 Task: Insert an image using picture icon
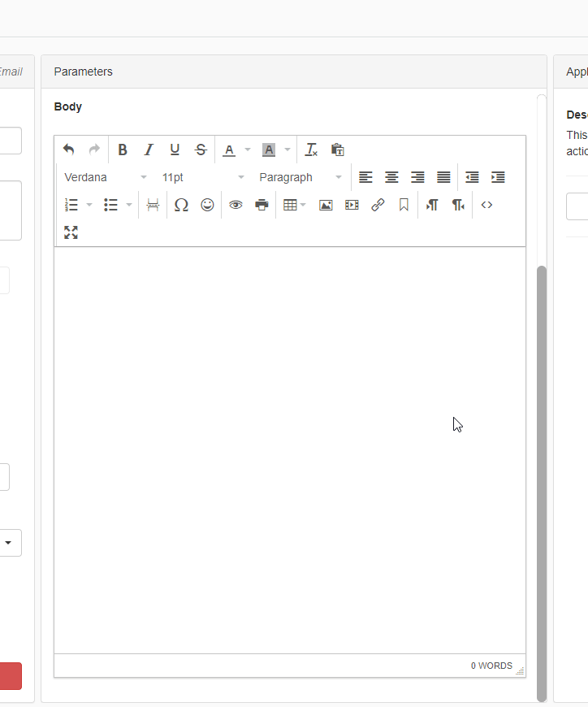tap(326, 205)
